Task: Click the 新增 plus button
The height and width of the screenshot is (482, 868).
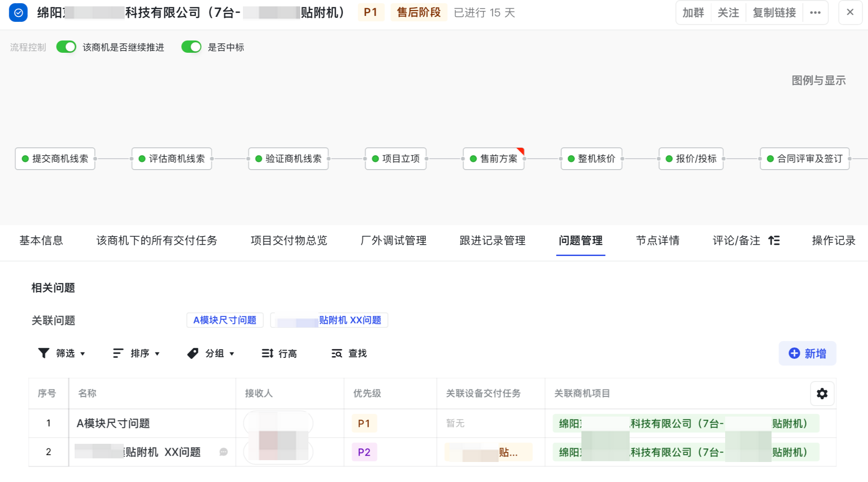Action: [807, 353]
